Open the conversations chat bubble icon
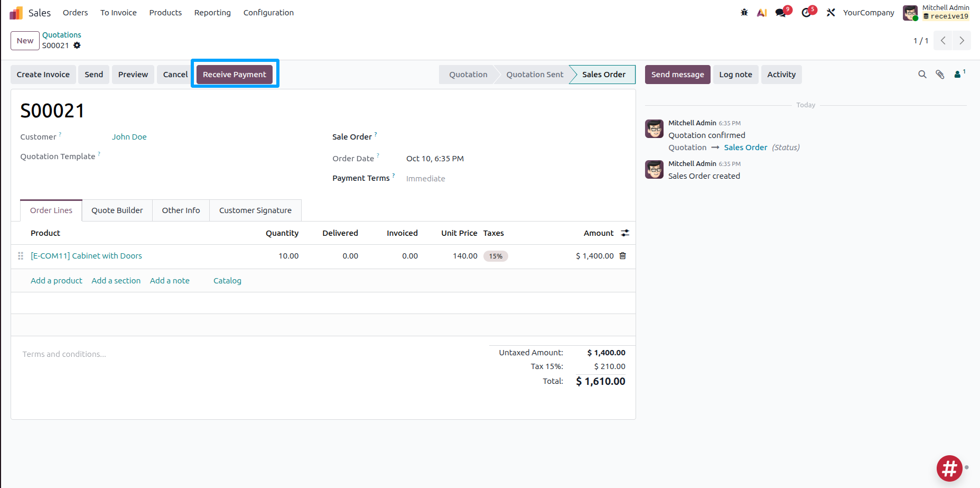This screenshot has width=980, height=488. (781, 13)
